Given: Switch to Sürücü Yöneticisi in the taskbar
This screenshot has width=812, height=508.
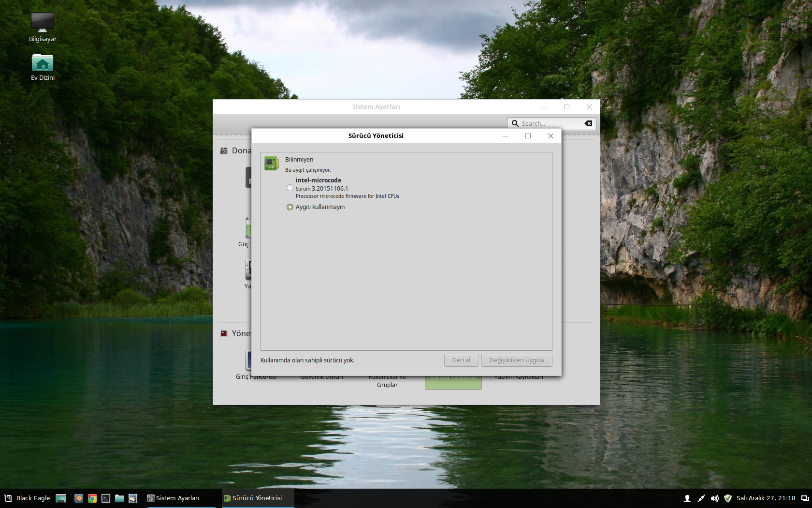Looking at the screenshot, I should pyautogui.click(x=258, y=498).
